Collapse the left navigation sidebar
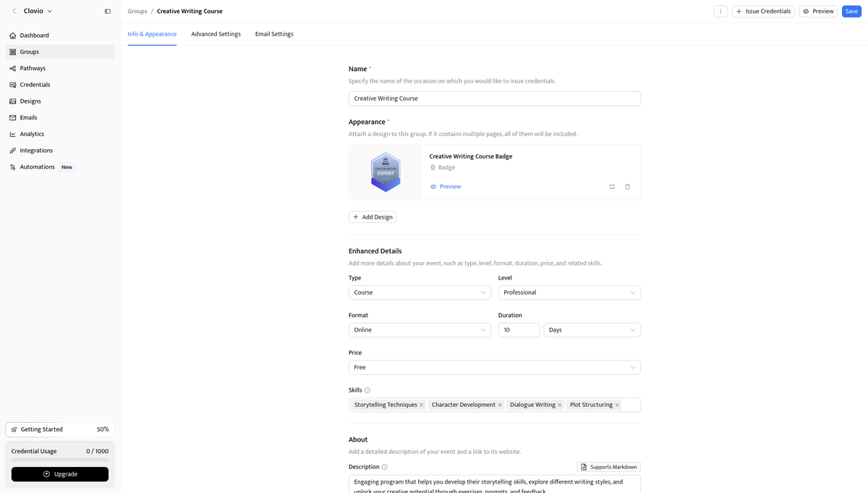868x493 pixels. 107,11
